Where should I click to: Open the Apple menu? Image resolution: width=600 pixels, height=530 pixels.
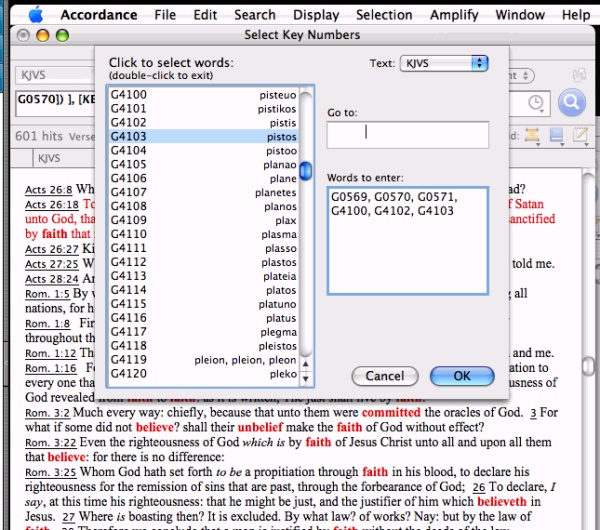(x=36, y=15)
